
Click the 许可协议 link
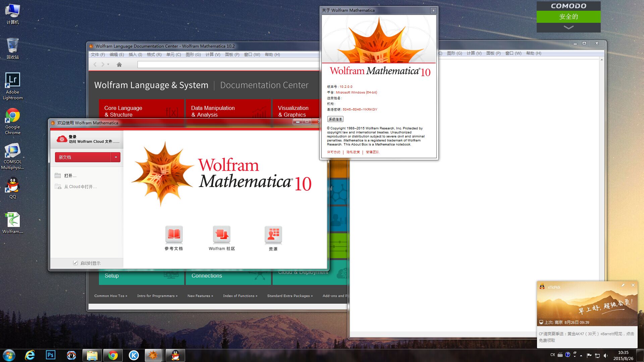click(333, 152)
